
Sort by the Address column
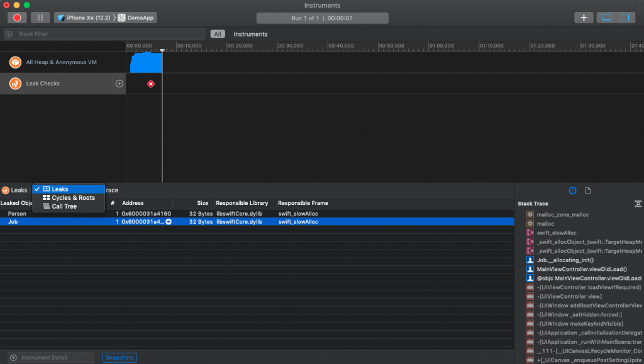133,203
